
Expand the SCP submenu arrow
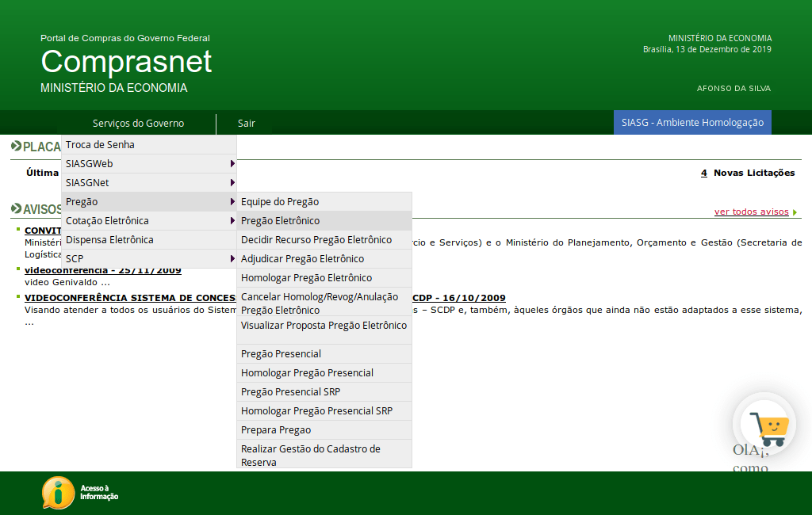[x=232, y=259]
